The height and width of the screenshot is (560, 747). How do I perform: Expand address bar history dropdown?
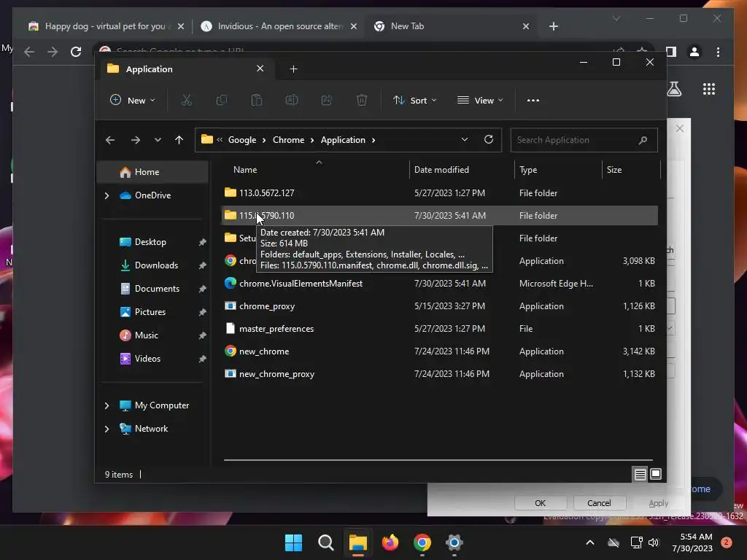[465, 139]
